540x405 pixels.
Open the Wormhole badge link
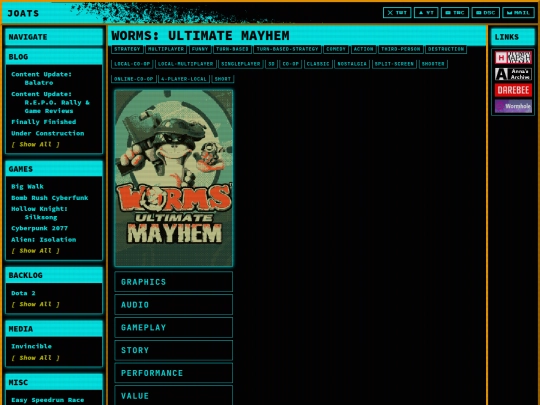point(513,106)
